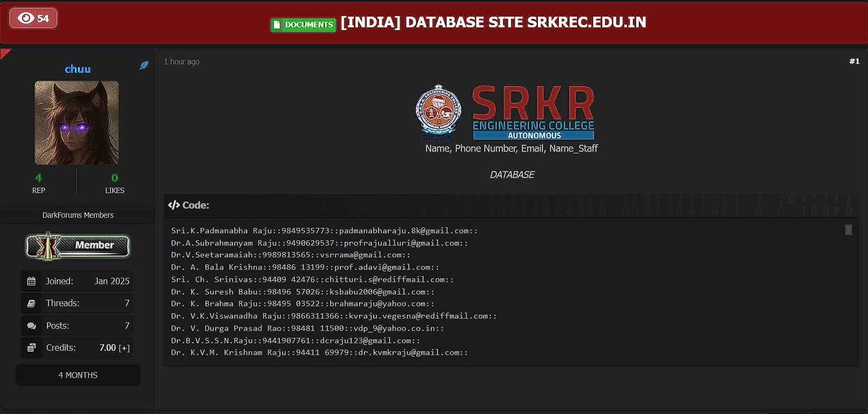The image size is (868, 414).
Task: Click the red corner flag marker
Action: click(5, 53)
